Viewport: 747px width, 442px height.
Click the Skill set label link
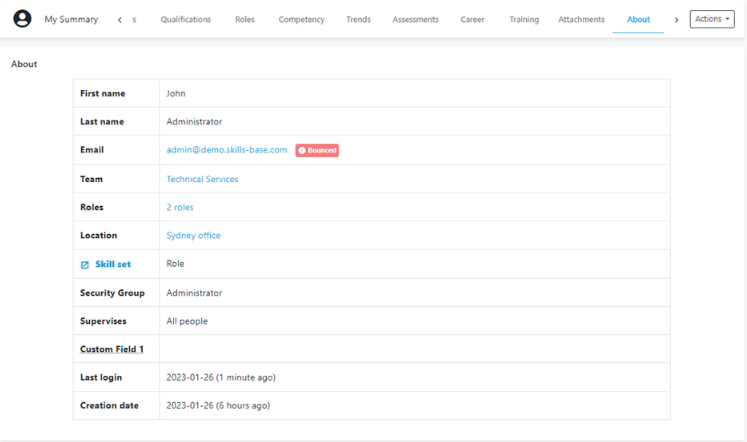pyautogui.click(x=113, y=264)
